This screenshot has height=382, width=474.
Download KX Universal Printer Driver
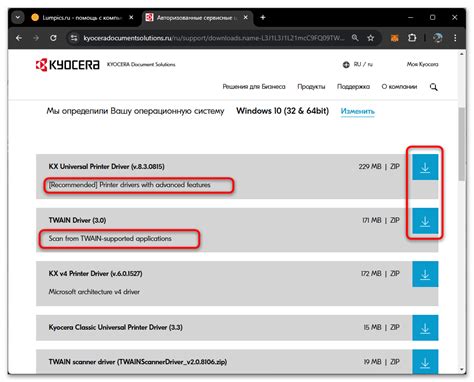(425, 167)
